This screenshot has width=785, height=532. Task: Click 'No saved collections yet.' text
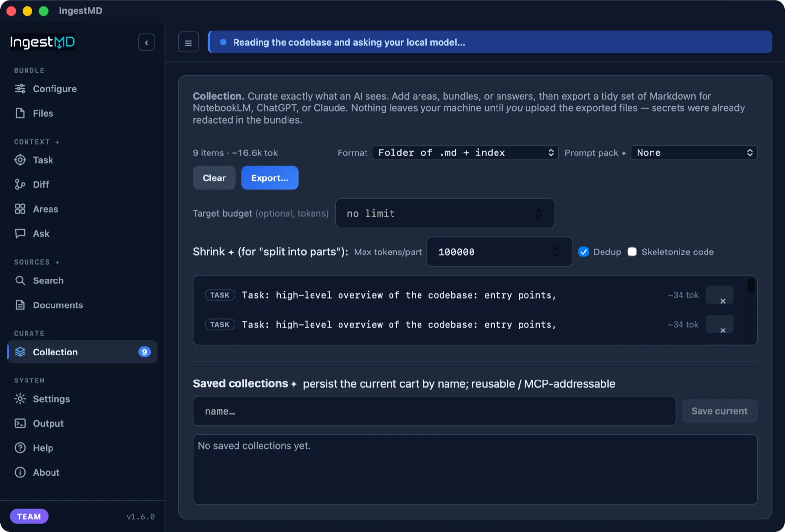point(254,446)
